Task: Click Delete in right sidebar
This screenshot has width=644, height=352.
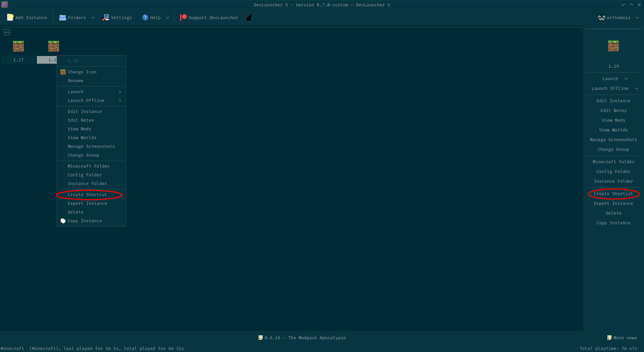Action: pos(613,213)
